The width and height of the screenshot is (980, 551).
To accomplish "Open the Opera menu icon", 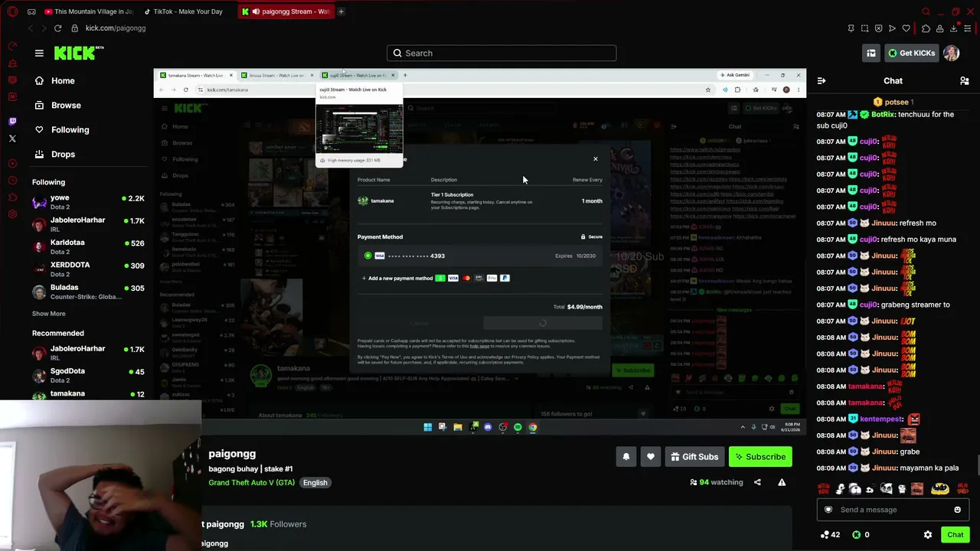I will [x=12, y=11].
